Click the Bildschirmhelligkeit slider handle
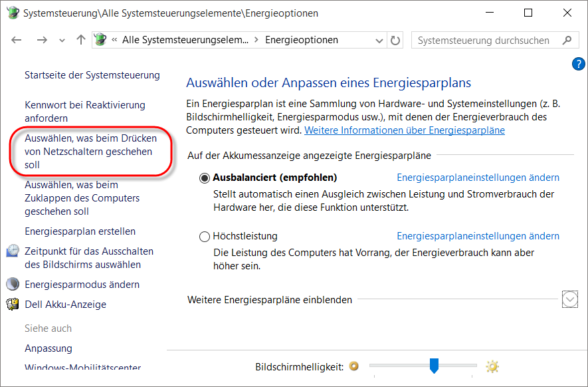Screen dimensions: 588x387 [434, 365]
